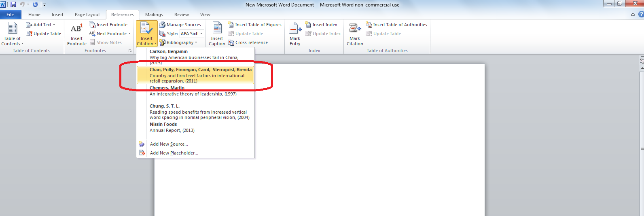Click Cross-reference

pos(248,42)
